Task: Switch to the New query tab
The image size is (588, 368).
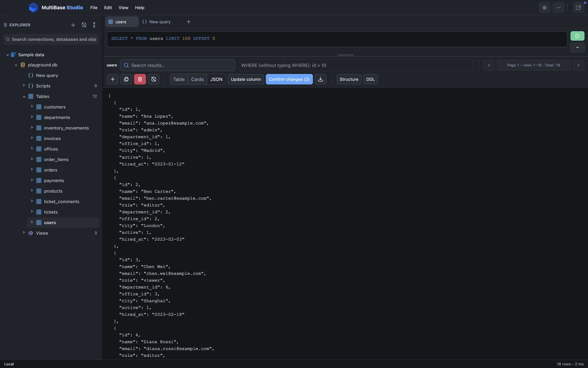Action: (x=156, y=22)
